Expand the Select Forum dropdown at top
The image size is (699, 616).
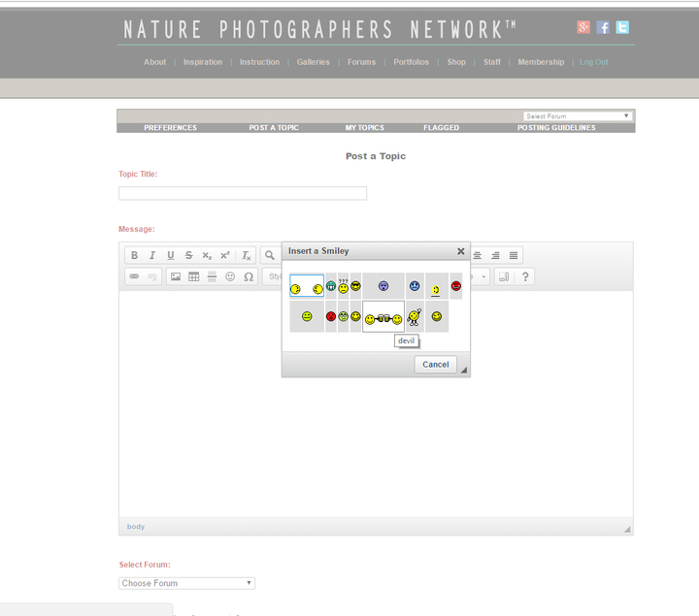578,115
